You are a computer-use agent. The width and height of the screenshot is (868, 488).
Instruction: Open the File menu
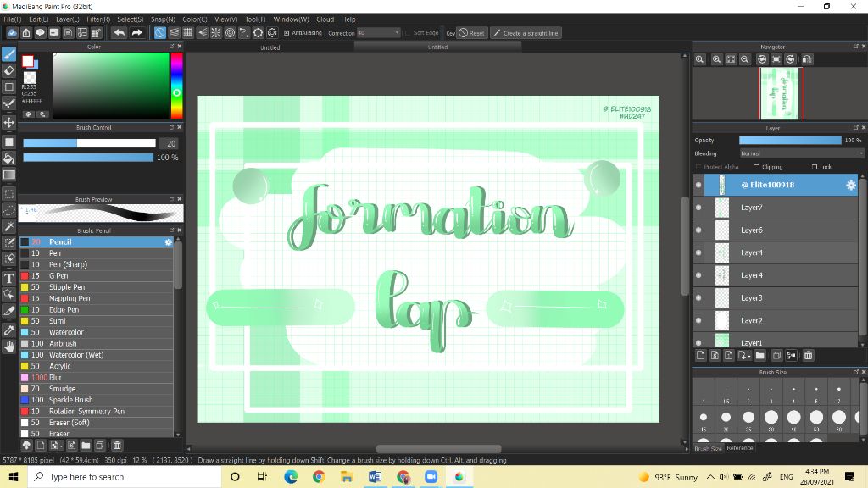(12, 19)
